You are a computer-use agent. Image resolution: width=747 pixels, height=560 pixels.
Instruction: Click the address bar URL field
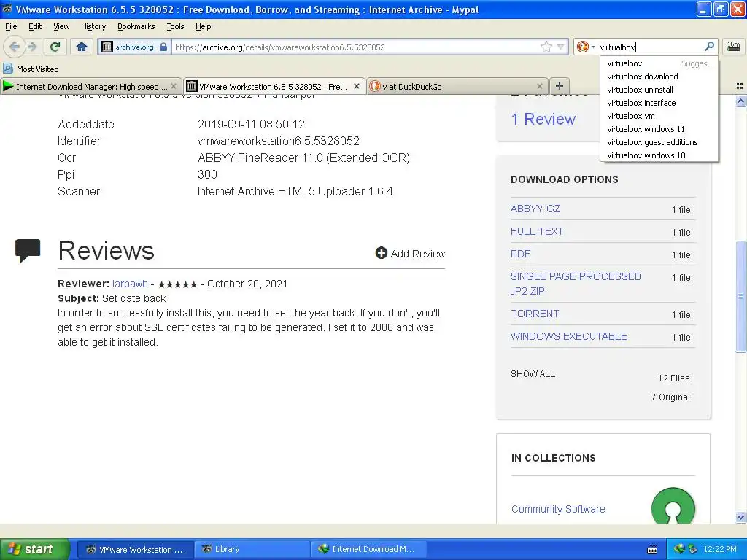click(355, 47)
